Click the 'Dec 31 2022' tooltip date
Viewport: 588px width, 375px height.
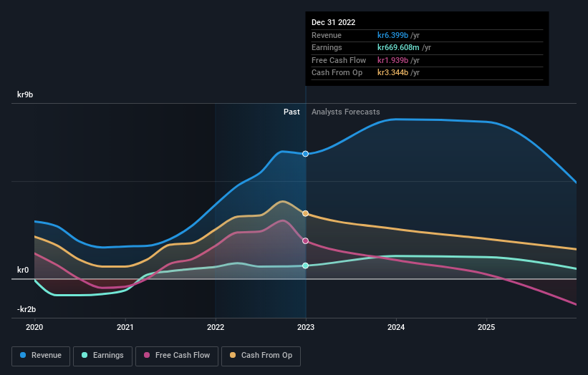click(x=333, y=22)
